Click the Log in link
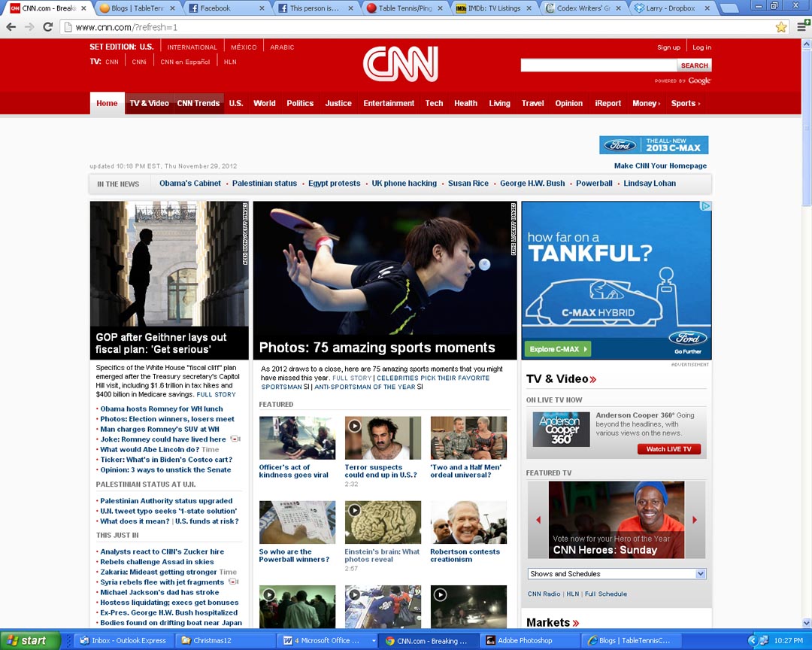Viewport: 812px width, 650px height. 701,47
